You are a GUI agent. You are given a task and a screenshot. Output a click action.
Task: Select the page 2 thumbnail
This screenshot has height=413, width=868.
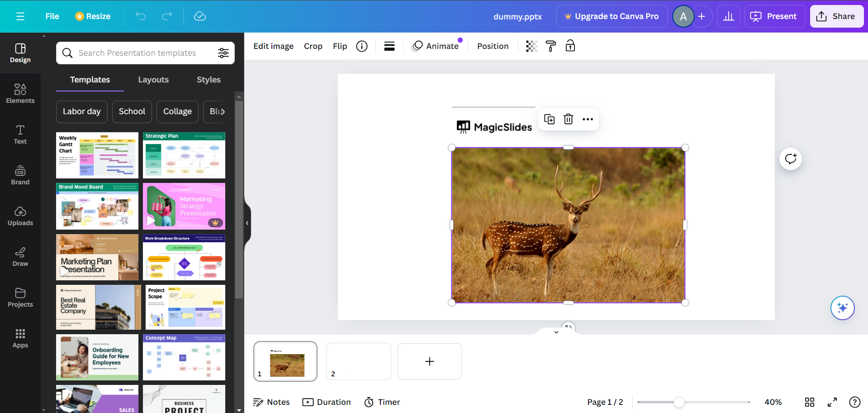[358, 361]
